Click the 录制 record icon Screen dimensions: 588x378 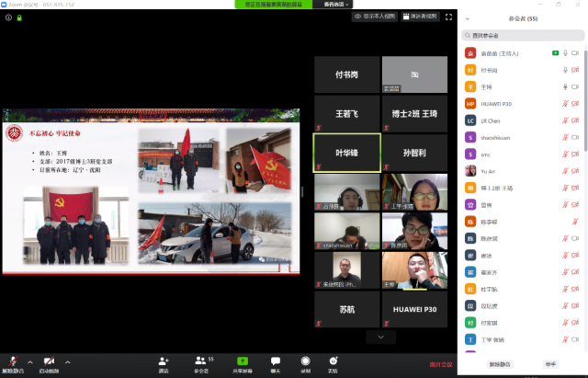305,361
